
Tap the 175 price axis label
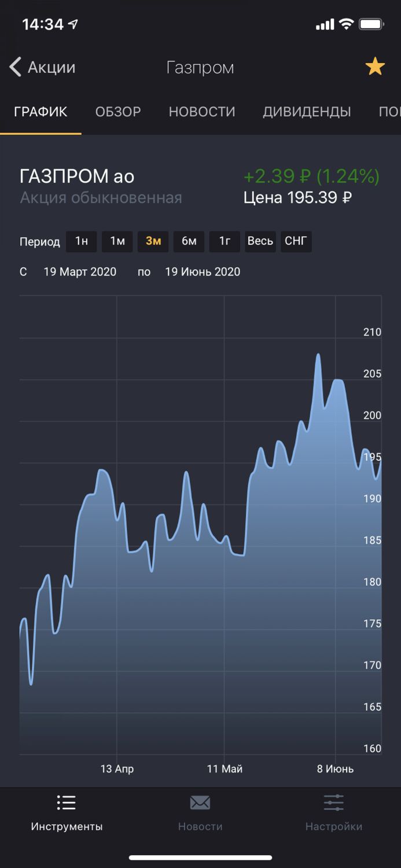(372, 624)
